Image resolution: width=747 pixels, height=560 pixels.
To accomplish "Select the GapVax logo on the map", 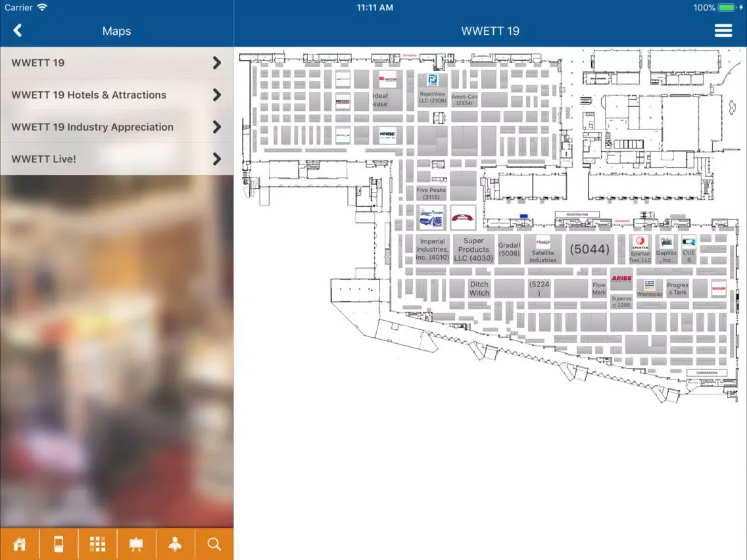I will click(666, 242).
